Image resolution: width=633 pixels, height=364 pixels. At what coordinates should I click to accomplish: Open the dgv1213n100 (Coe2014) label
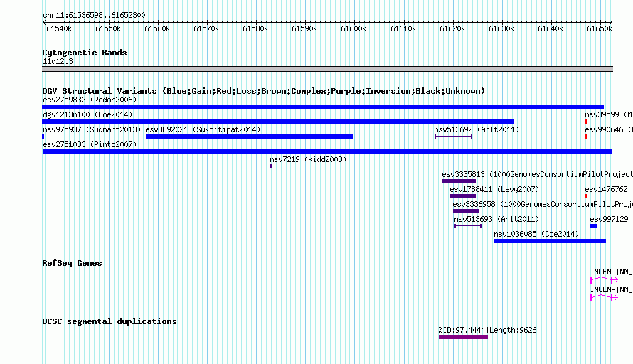point(87,114)
